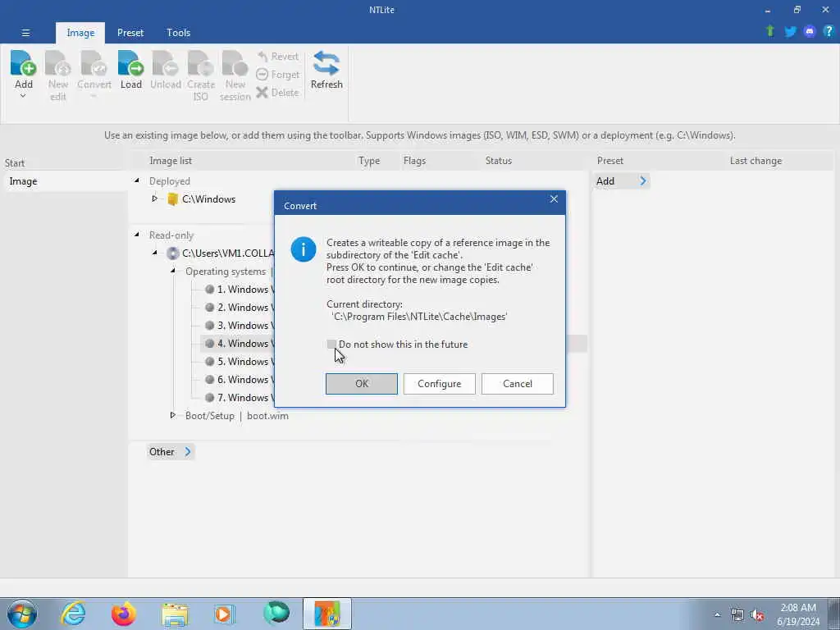Select the '7. Windows' image entry
This screenshot has width=840, height=630.
click(239, 398)
